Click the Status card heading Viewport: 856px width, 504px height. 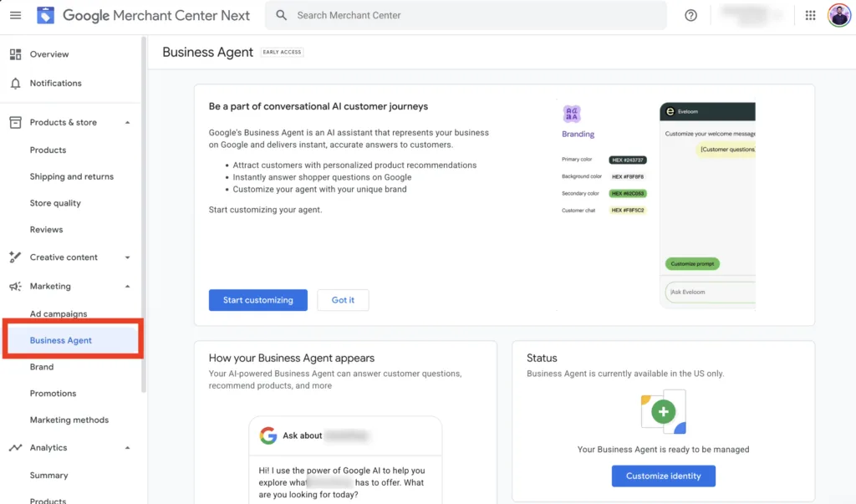542,359
